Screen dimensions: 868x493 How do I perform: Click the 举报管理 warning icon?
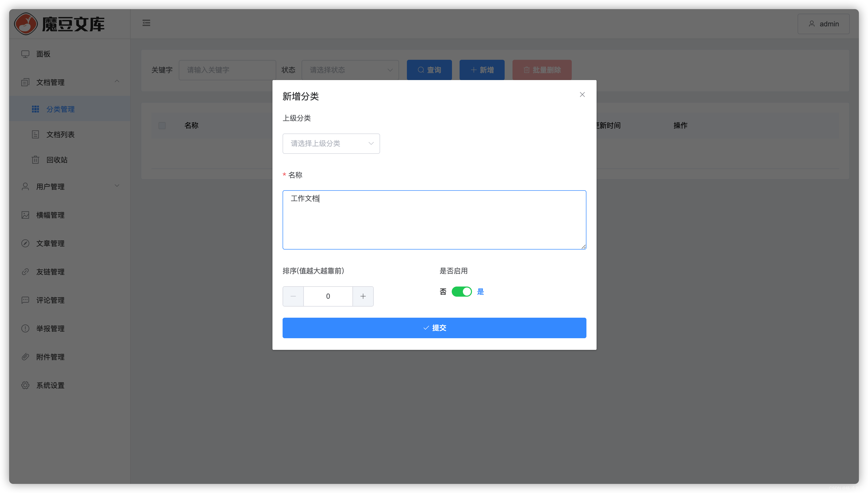(25, 328)
